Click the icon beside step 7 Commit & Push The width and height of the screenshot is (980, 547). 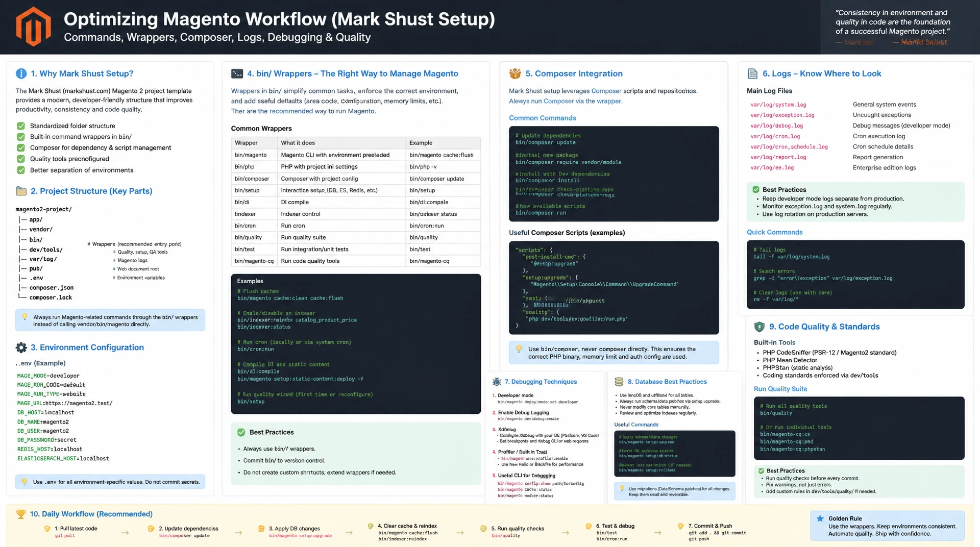[x=680, y=526]
